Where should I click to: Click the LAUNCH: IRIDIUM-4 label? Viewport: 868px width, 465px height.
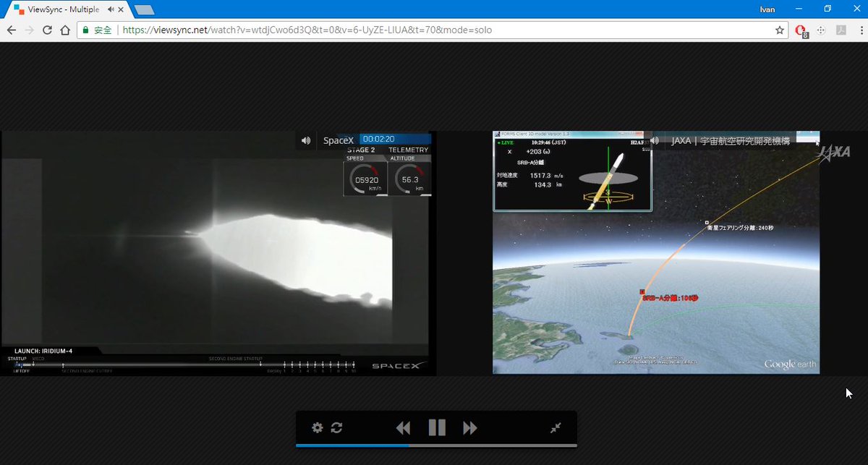(43, 351)
